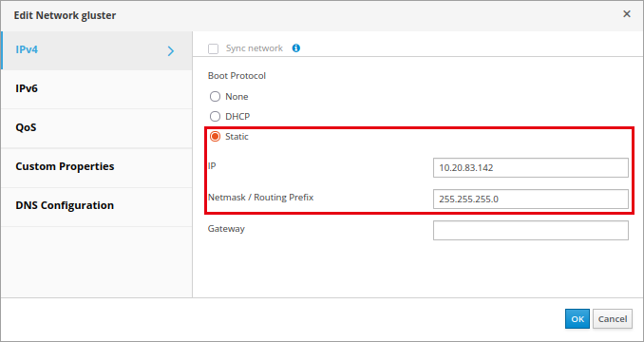Open the IPv4 tab
The height and width of the screenshot is (342, 644).
coord(97,50)
